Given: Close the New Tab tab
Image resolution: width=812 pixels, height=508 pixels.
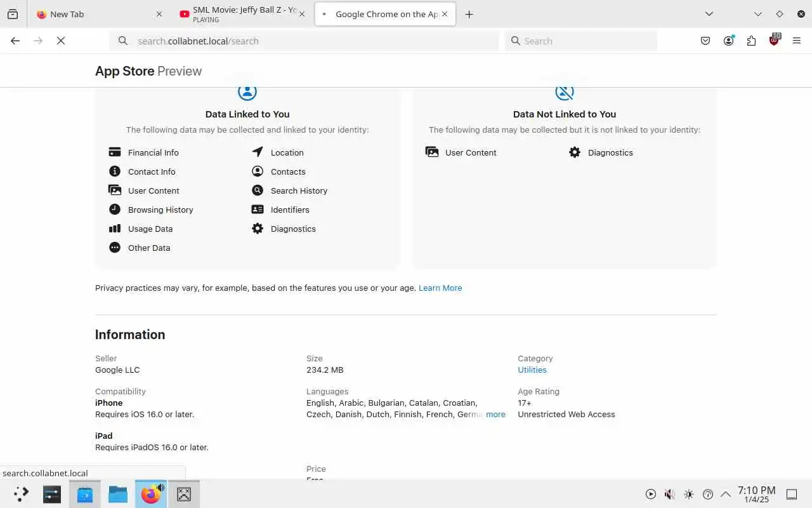Looking at the screenshot, I should 159,14.
